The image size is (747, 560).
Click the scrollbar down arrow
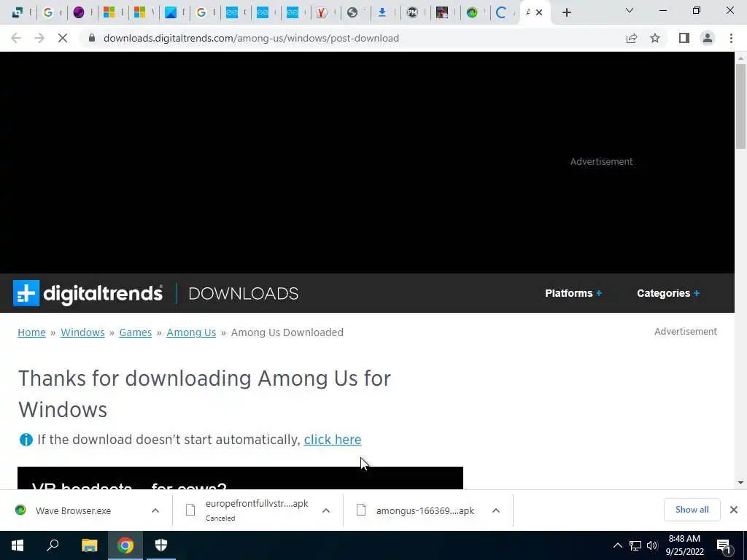740,483
